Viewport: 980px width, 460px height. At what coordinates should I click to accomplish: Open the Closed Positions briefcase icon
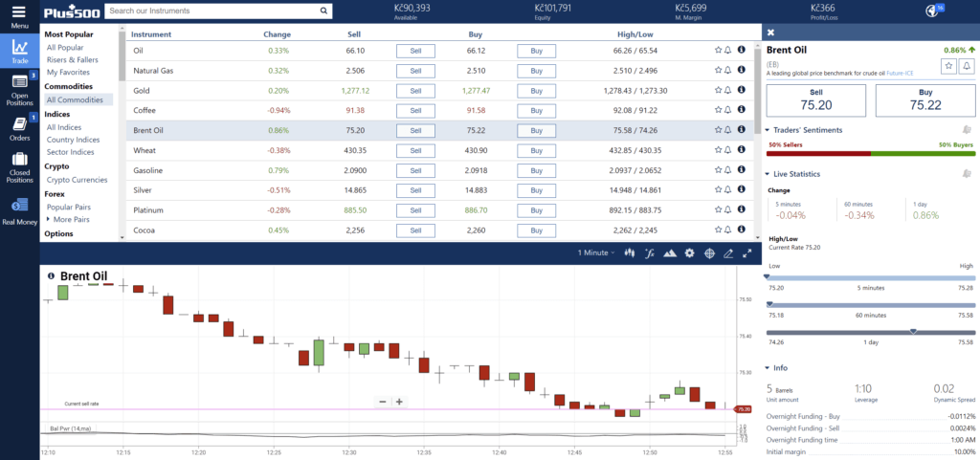point(19,159)
